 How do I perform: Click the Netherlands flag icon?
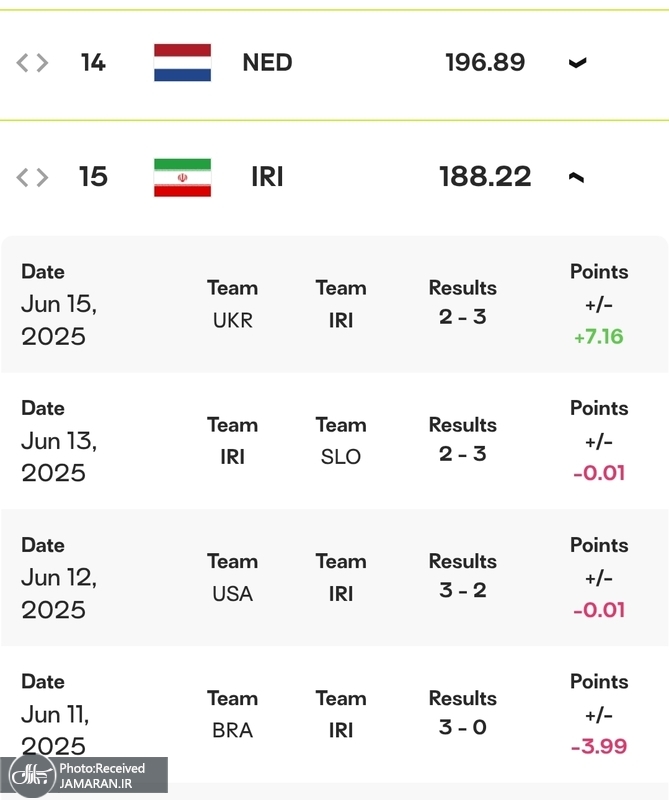(182, 63)
